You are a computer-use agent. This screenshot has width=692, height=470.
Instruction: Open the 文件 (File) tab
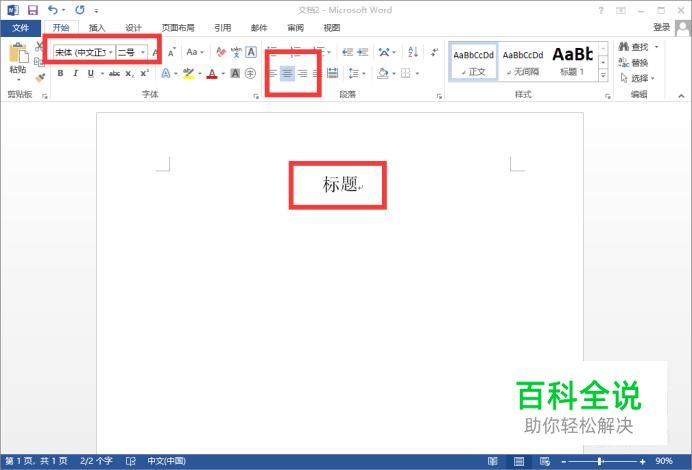pyautogui.click(x=21, y=28)
